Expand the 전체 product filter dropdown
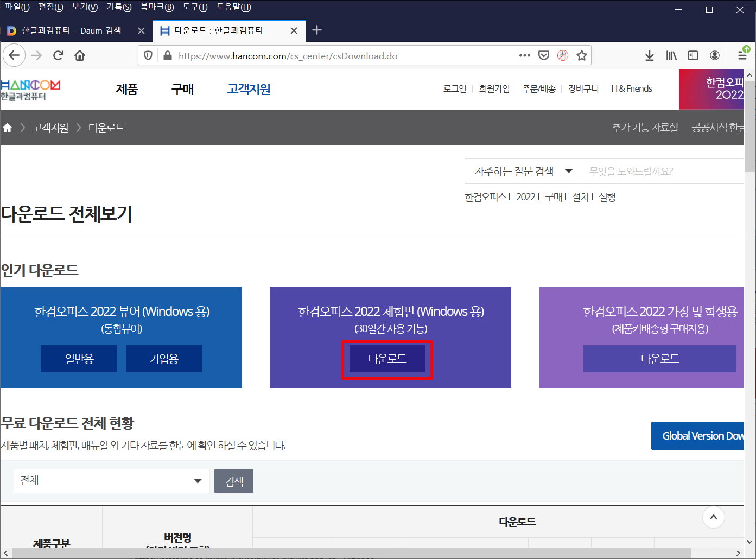Viewport: 756px width, 559px height. point(112,481)
